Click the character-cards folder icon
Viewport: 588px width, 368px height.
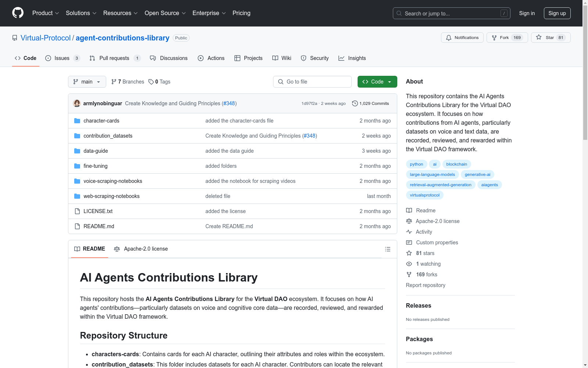[77, 121]
